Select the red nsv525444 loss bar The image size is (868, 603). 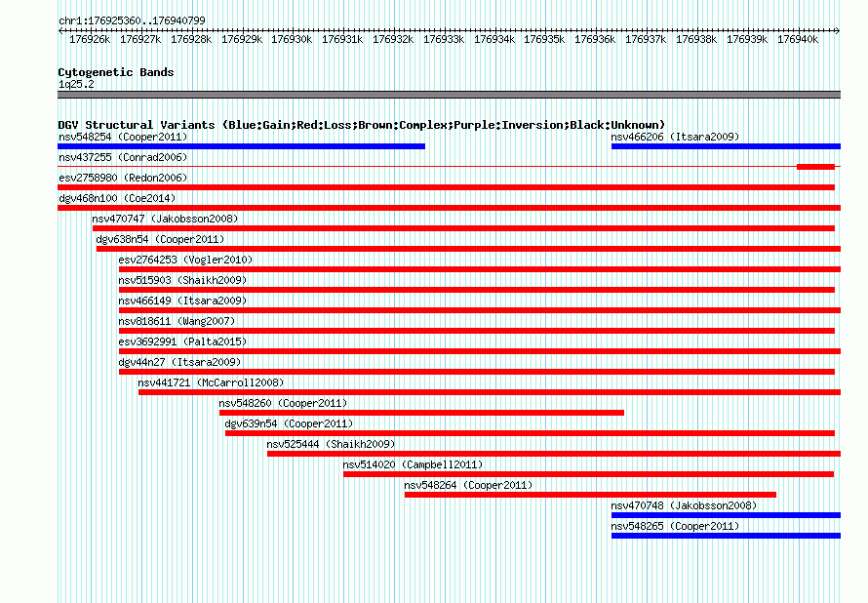[554, 454]
